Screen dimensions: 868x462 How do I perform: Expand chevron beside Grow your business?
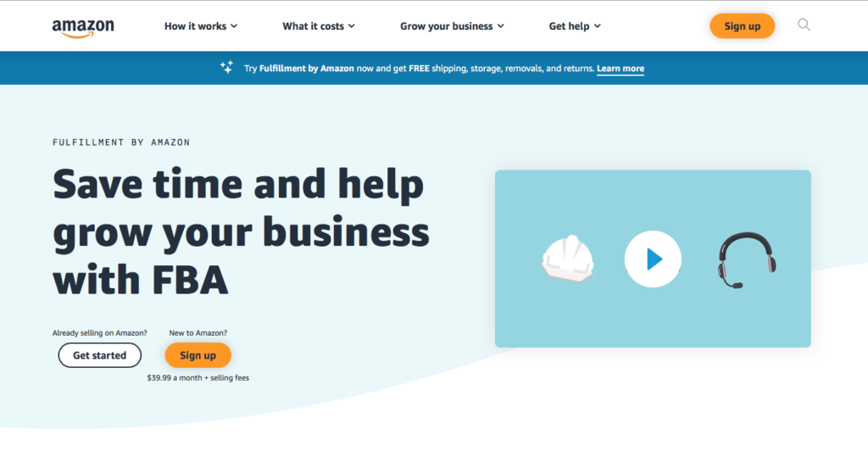coord(500,26)
